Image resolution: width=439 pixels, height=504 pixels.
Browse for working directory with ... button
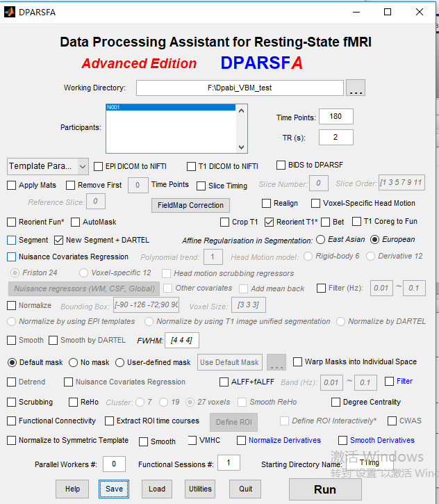[x=356, y=88]
